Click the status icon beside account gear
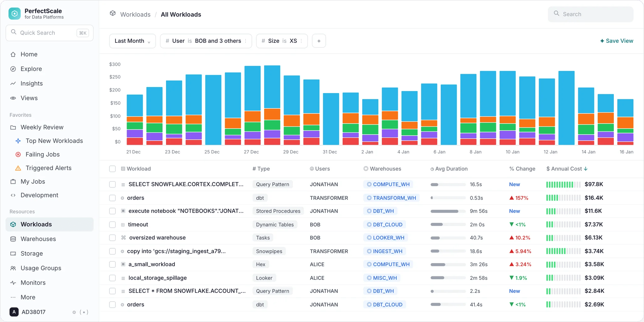 tap(84, 312)
